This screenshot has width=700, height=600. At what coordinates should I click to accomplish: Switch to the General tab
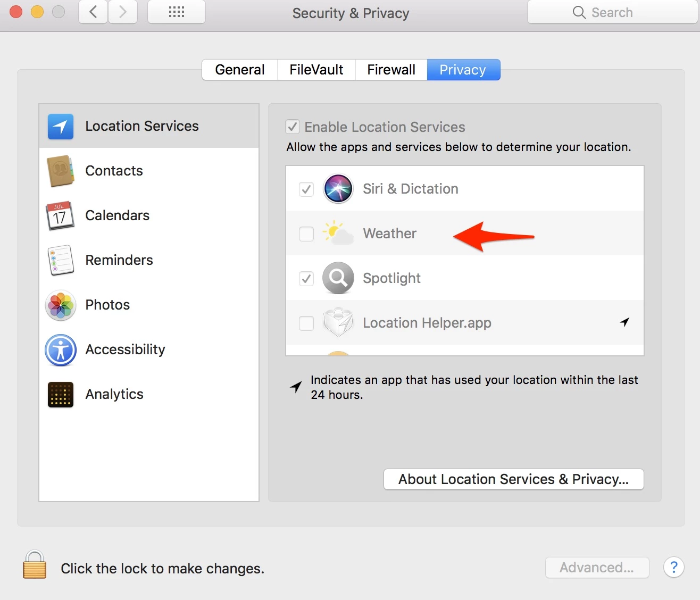[240, 70]
